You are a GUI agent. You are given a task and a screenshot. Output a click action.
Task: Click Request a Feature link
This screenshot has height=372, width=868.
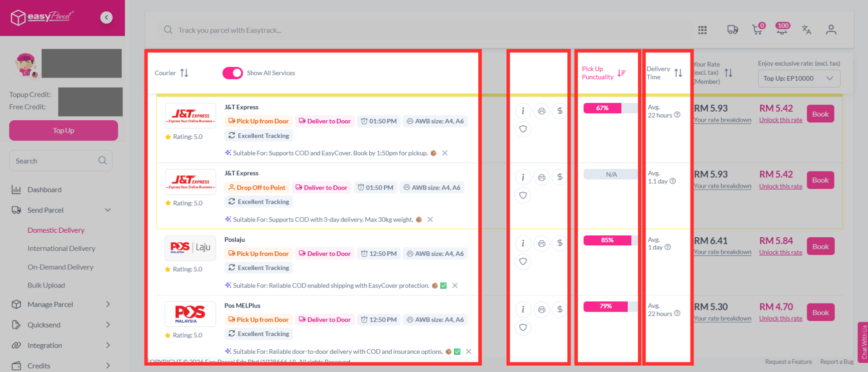(x=789, y=362)
